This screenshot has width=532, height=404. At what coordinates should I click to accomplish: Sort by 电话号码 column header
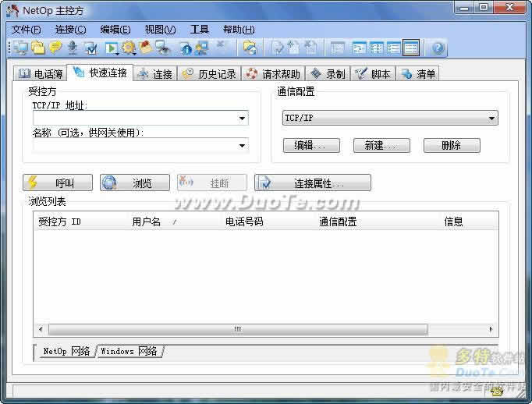[268, 221]
